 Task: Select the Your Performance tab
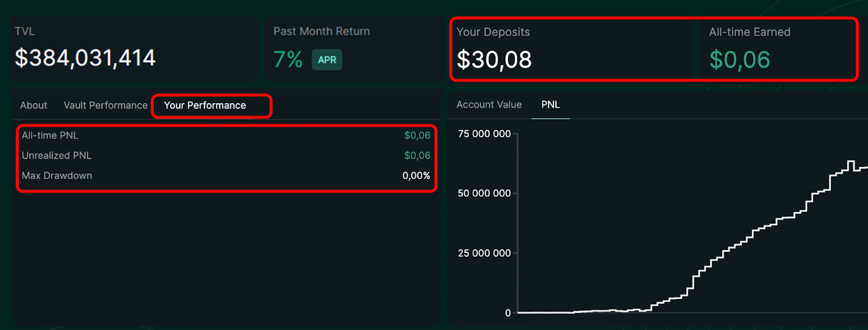(205, 105)
